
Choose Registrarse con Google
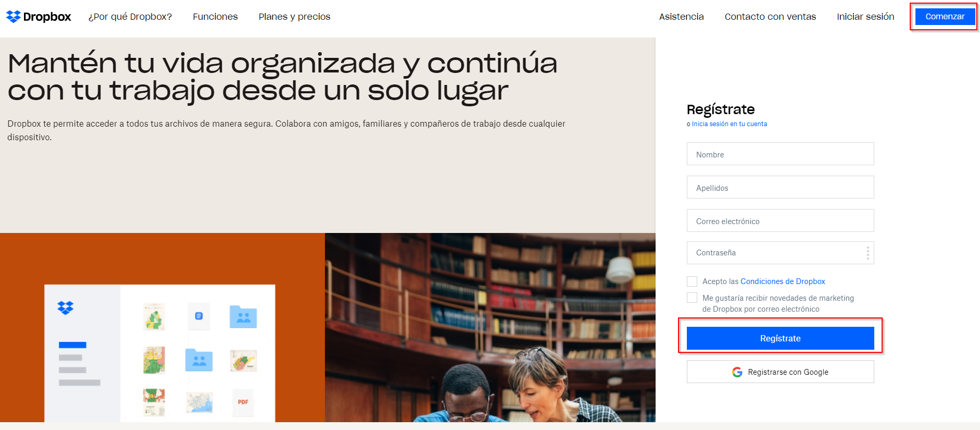coord(780,372)
